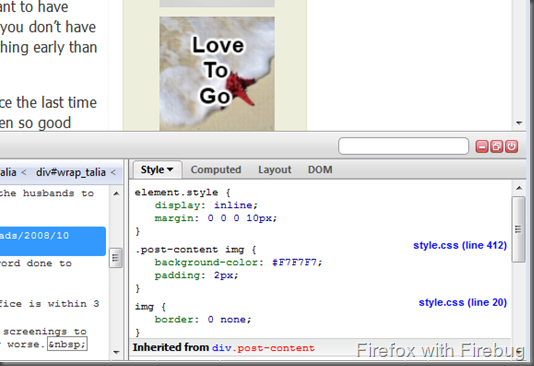The image size is (534, 366).
Task: Open style.css (line 412) source link
Action: (460, 245)
